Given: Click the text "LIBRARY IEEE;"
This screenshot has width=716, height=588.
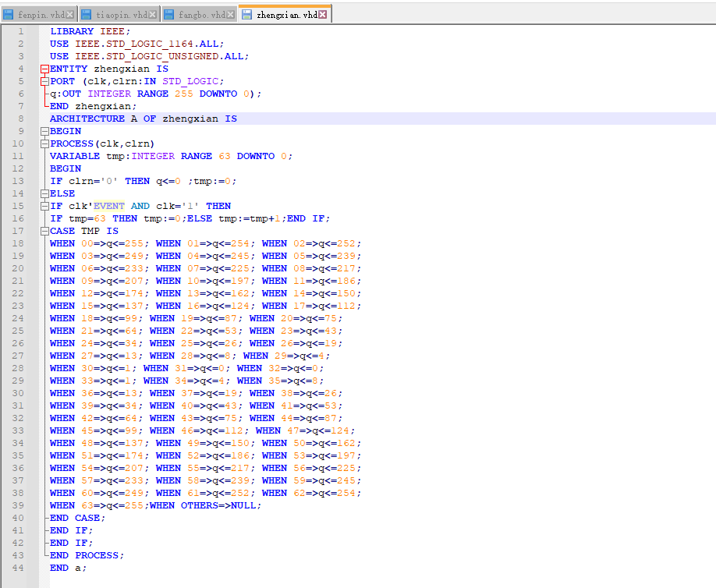Looking at the screenshot, I should pyautogui.click(x=90, y=31).
